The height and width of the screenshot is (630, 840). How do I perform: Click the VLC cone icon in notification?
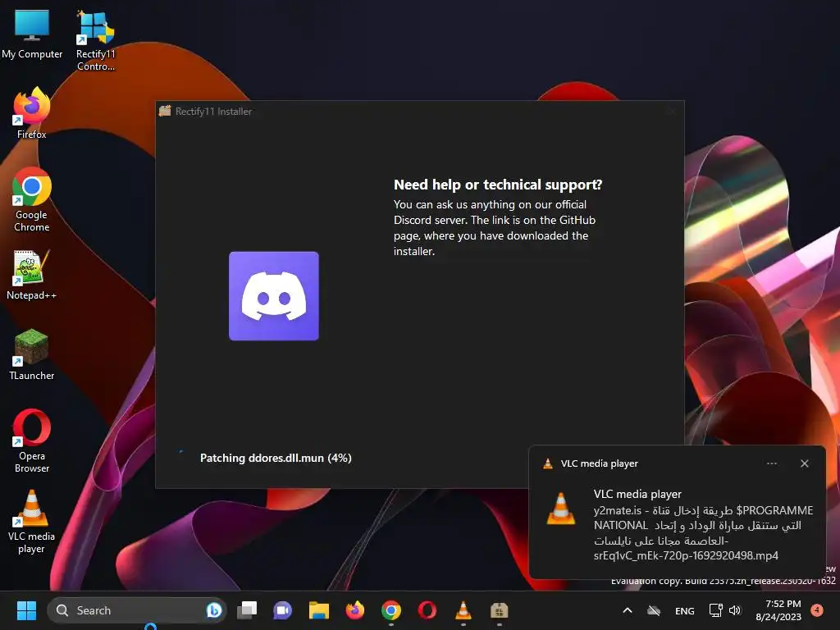[x=561, y=508]
